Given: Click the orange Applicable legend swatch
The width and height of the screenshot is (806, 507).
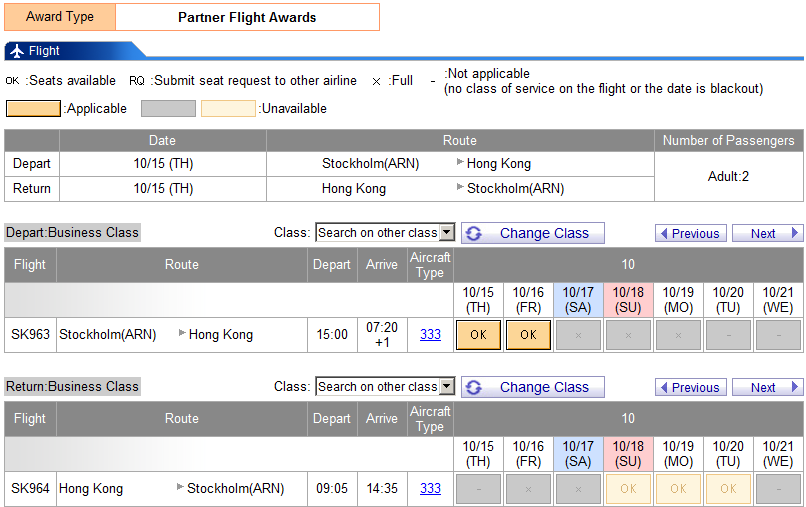Looking at the screenshot, I should pos(32,108).
